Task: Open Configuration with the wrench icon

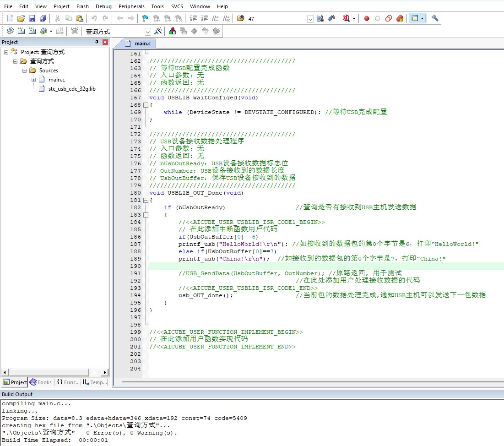Action: pyautogui.click(x=435, y=18)
